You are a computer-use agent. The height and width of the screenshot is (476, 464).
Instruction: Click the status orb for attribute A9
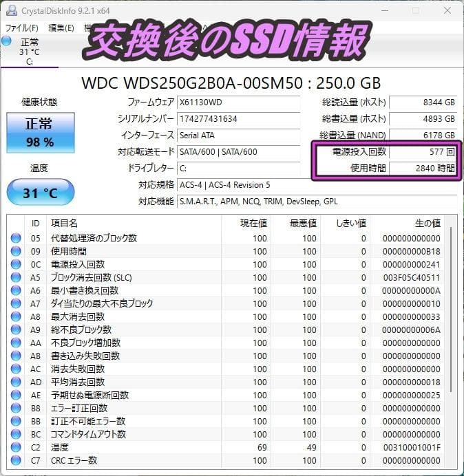[16, 329]
